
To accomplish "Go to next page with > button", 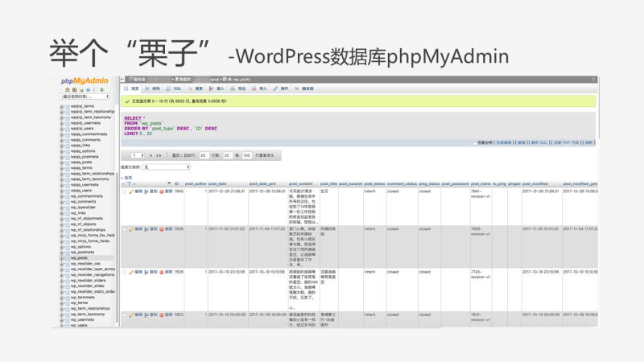I will [x=151, y=155].
